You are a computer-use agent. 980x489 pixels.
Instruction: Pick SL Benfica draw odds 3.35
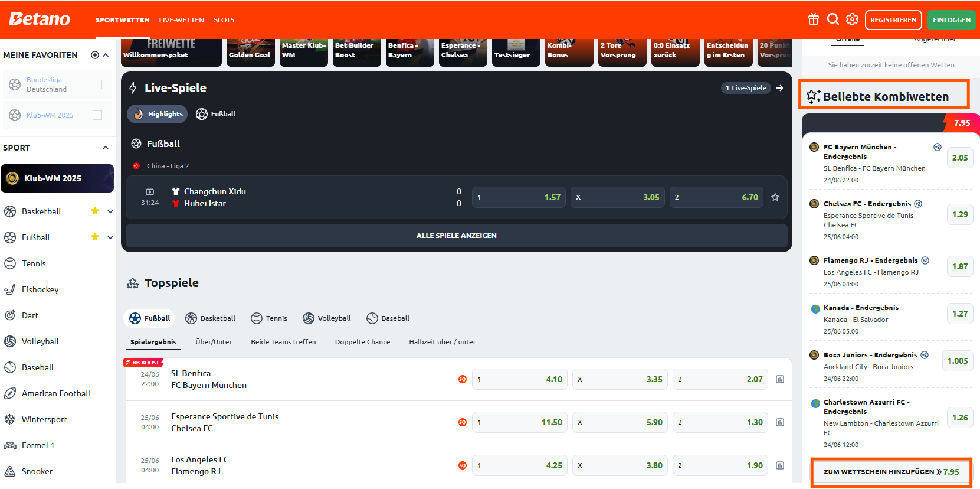620,379
